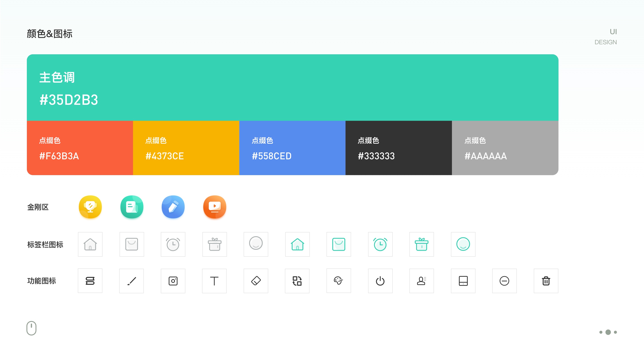
Task: Select the gray home tab icon
Action: coord(90,244)
